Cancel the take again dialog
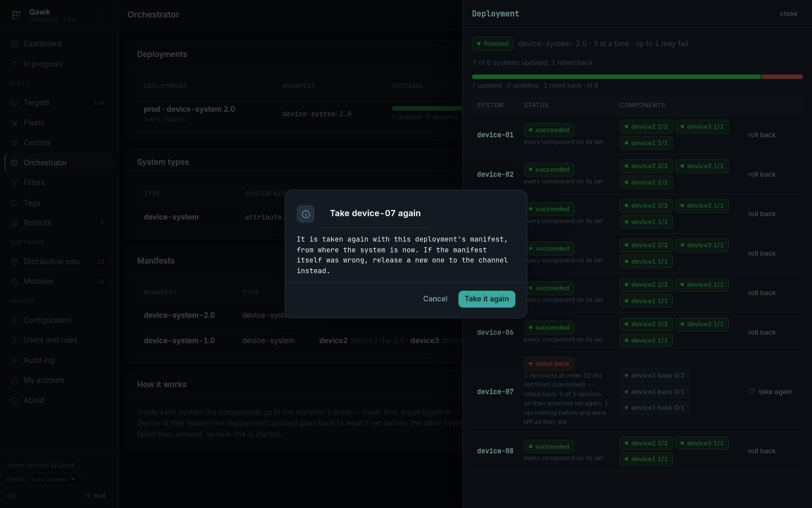The height and width of the screenshot is (508, 812). [x=435, y=299]
